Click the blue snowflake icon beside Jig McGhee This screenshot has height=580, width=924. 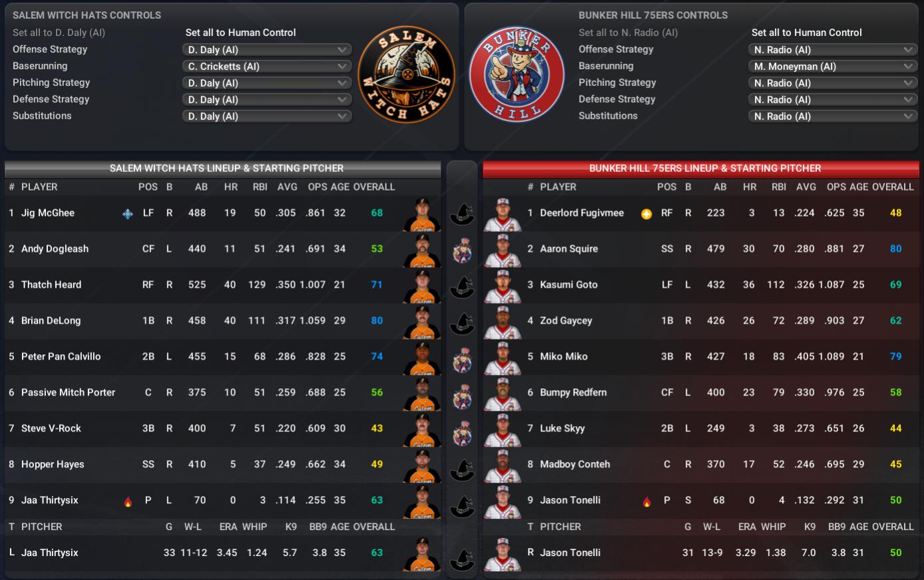pos(128,214)
